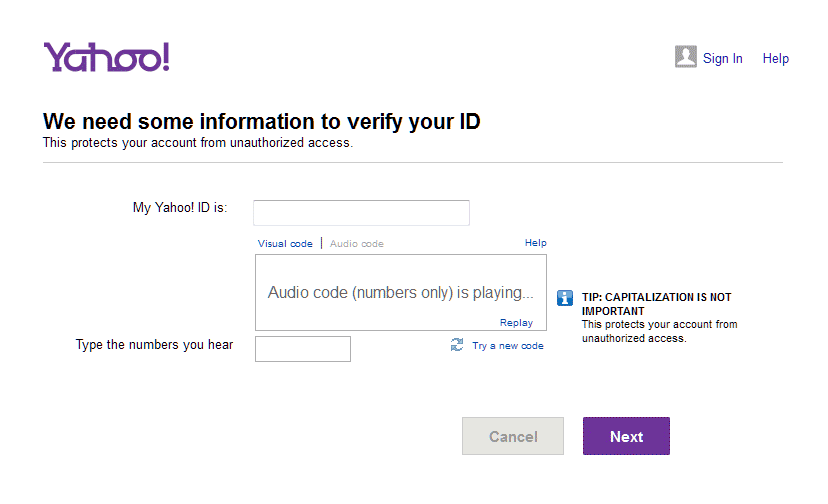
Task: Click the 'My Yahoo! ID is:' label
Action: tap(180, 208)
